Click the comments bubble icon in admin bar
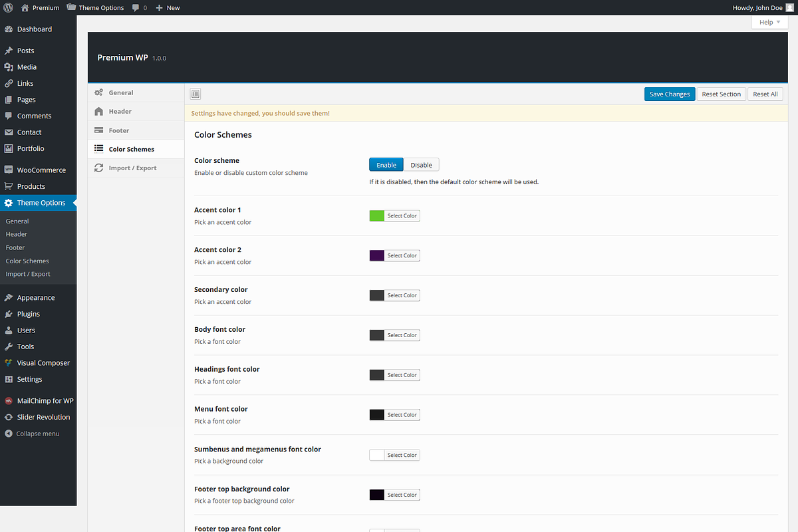 point(136,8)
